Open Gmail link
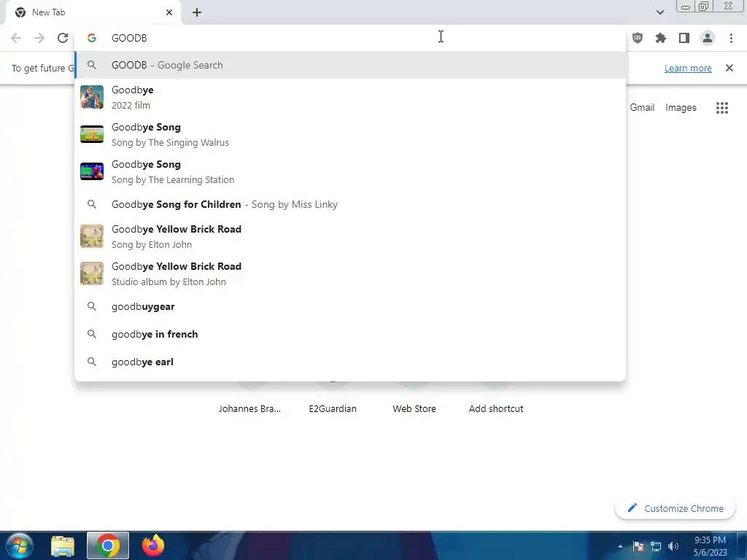 642,108
